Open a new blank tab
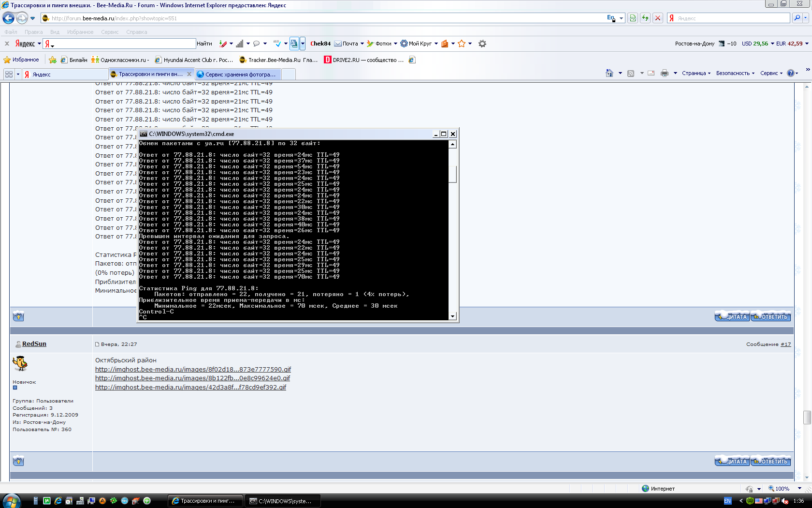This screenshot has width=812, height=508. coord(288,74)
